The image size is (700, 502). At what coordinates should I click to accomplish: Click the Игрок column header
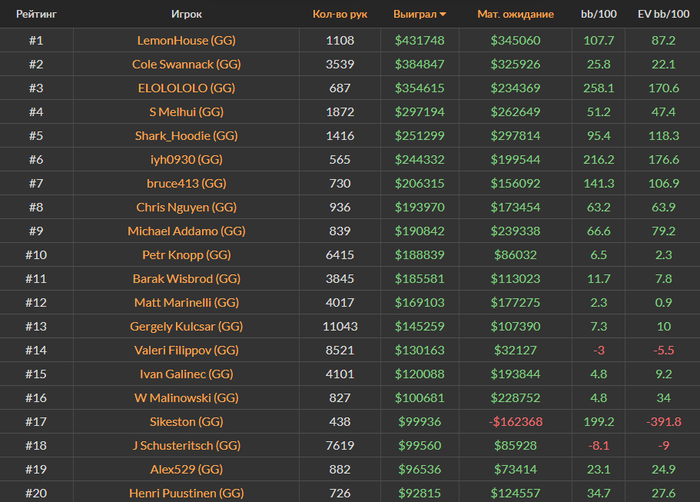(x=187, y=14)
